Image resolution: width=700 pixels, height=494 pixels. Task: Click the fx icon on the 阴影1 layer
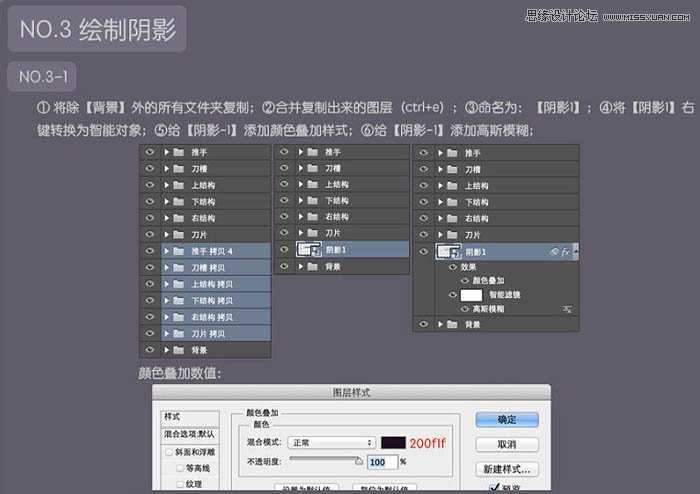pyautogui.click(x=565, y=252)
